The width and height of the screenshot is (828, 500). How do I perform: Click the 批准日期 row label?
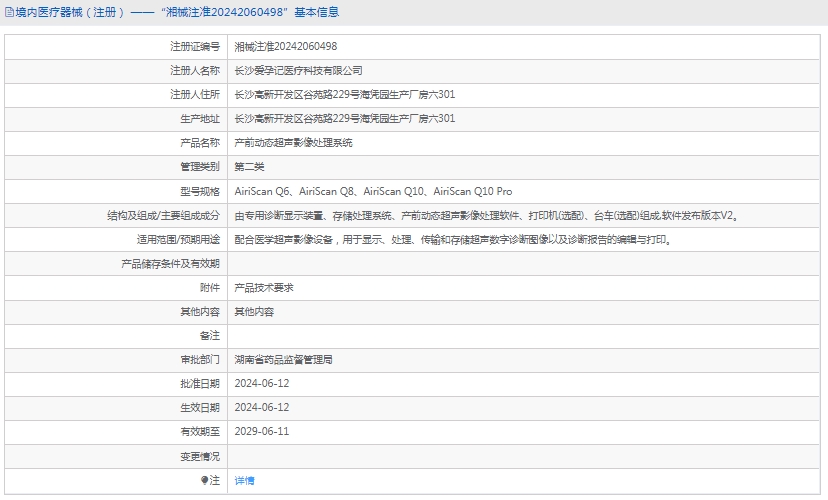pyautogui.click(x=199, y=384)
